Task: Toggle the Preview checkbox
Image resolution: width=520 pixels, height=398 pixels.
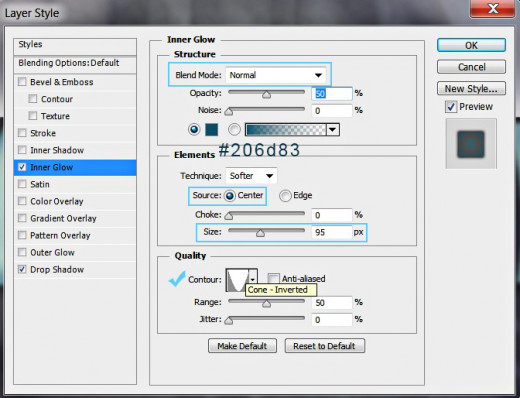Action: [x=451, y=107]
